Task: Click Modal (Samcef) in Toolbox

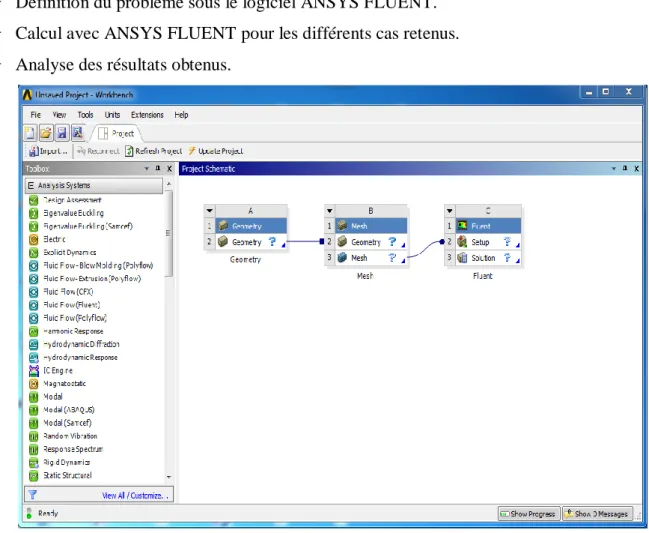Action: 67,423
